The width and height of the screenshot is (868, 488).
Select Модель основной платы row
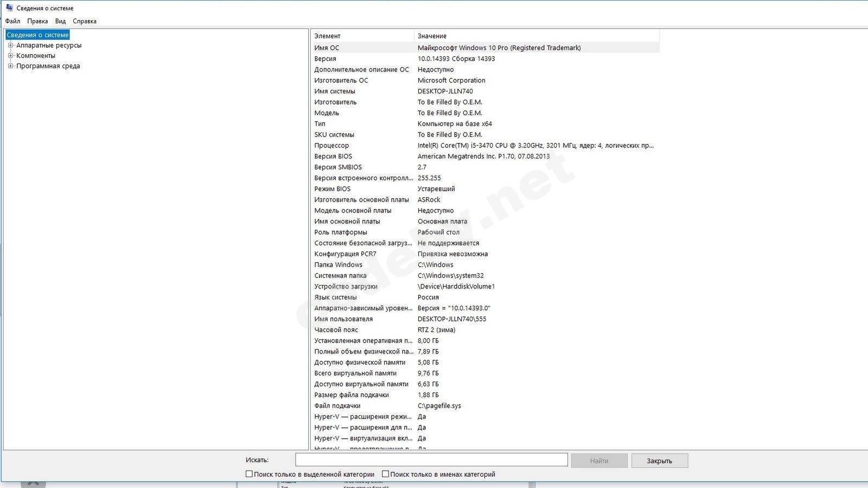[x=486, y=210]
